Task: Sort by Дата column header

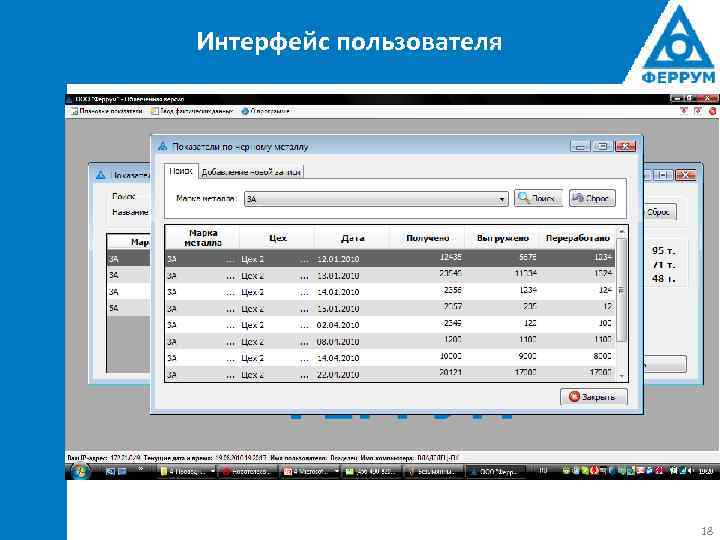Action: point(353,238)
